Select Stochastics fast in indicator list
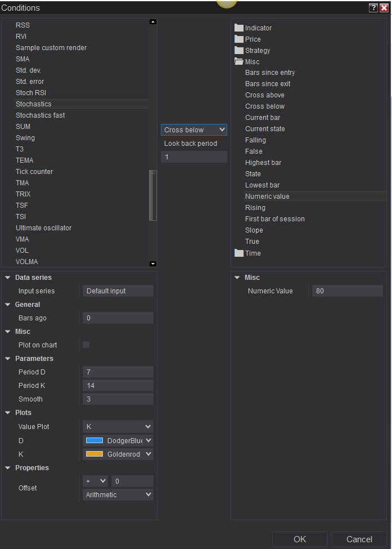The image size is (392, 549). [x=40, y=115]
